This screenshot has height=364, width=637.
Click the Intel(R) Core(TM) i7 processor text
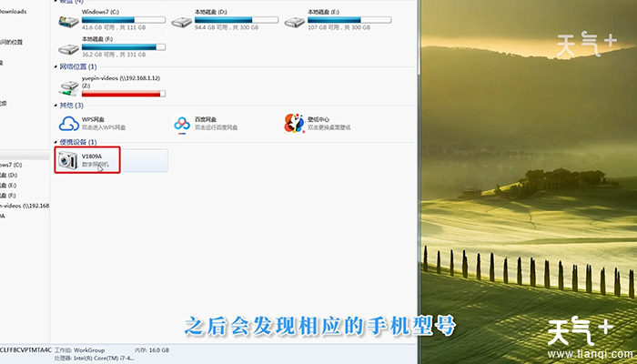click(104, 359)
